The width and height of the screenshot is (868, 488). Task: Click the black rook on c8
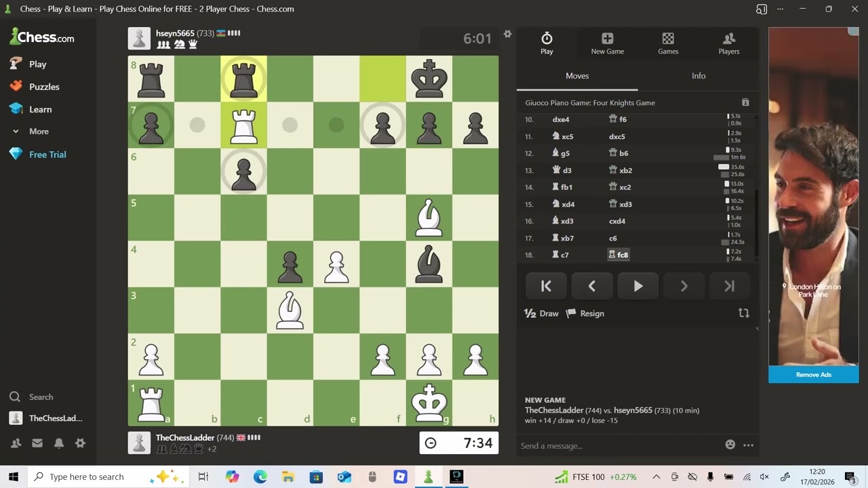pos(243,79)
